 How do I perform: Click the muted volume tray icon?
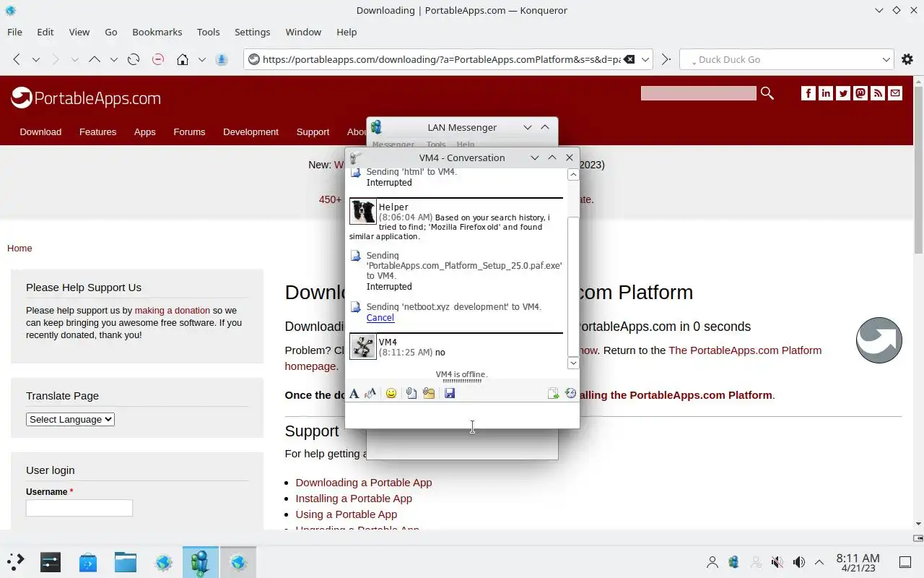click(777, 562)
